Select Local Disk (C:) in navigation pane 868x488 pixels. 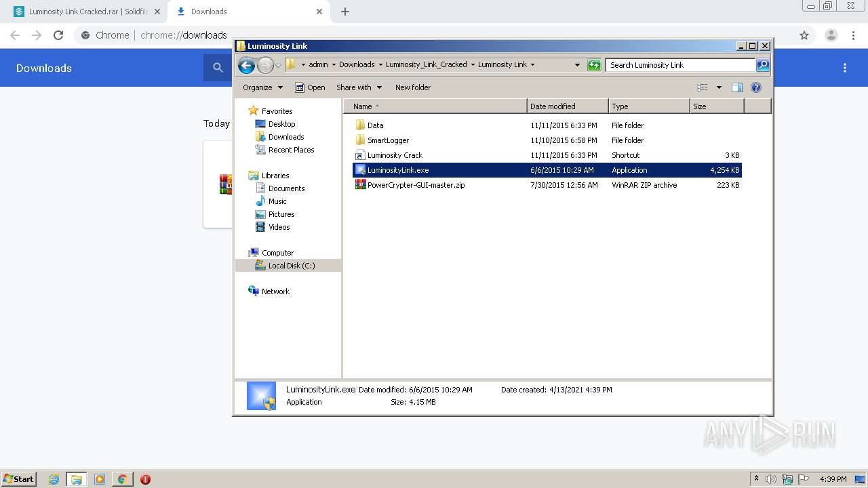click(288, 266)
